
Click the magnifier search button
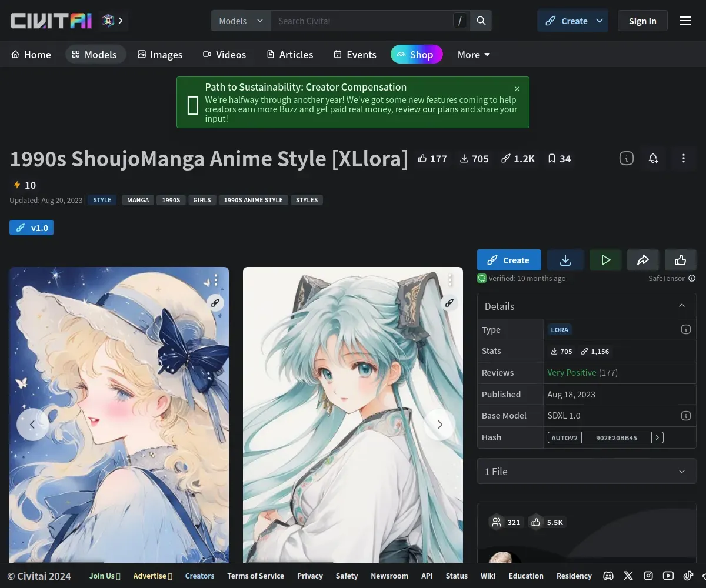[x=481, y=21]
